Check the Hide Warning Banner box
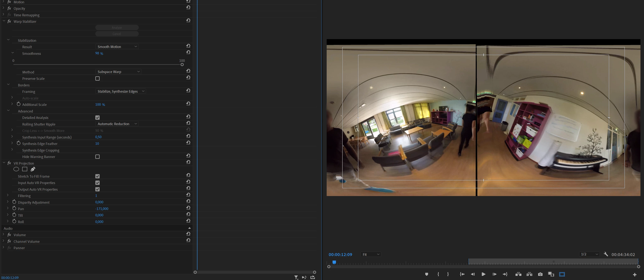The height and width of the screenshot is (280, 644). pyautogui.click(x=98, y=157)
